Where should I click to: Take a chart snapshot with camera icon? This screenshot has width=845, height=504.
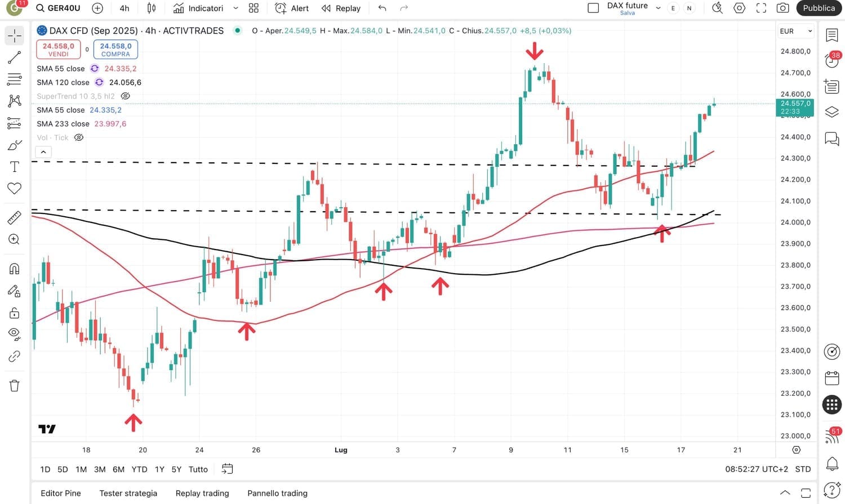click(782, 8)
